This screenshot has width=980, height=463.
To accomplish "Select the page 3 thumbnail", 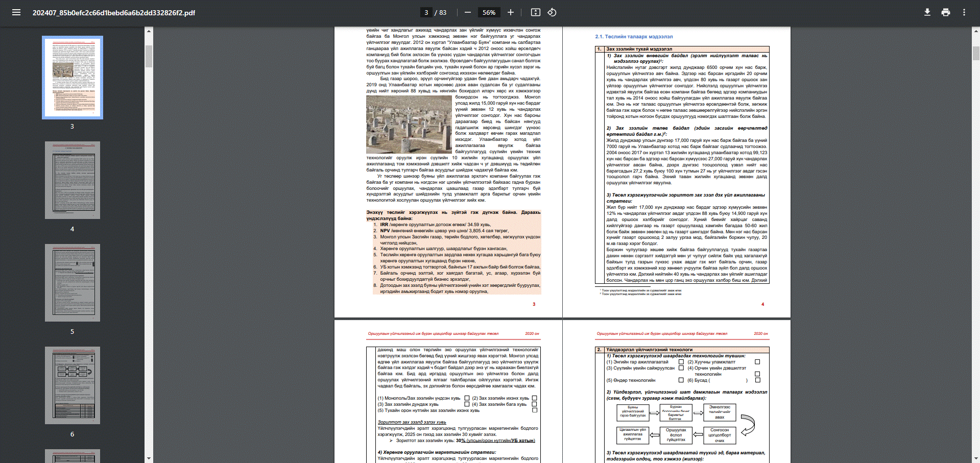I will [73, 78].
